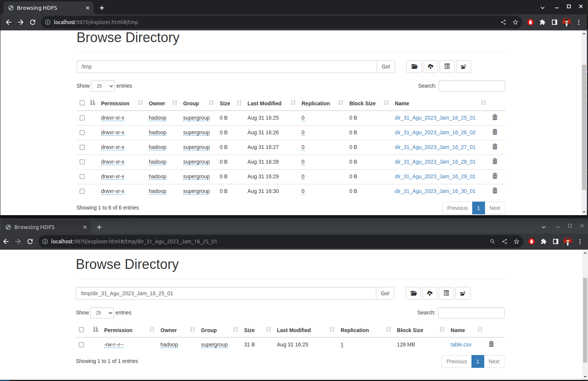Click the open-folder icon button in the /tmp window
588x381 pixels.
pyautogui.click(x=414, y=67)
